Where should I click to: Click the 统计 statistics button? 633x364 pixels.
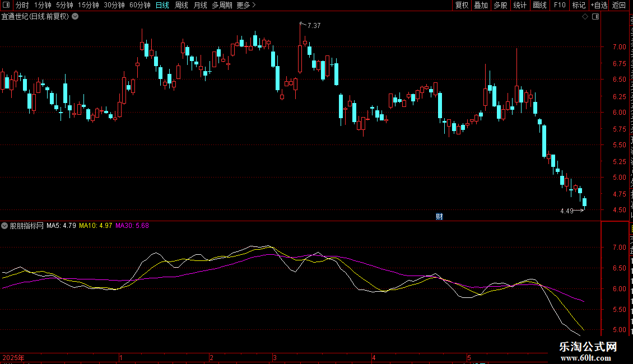(520, 5)
